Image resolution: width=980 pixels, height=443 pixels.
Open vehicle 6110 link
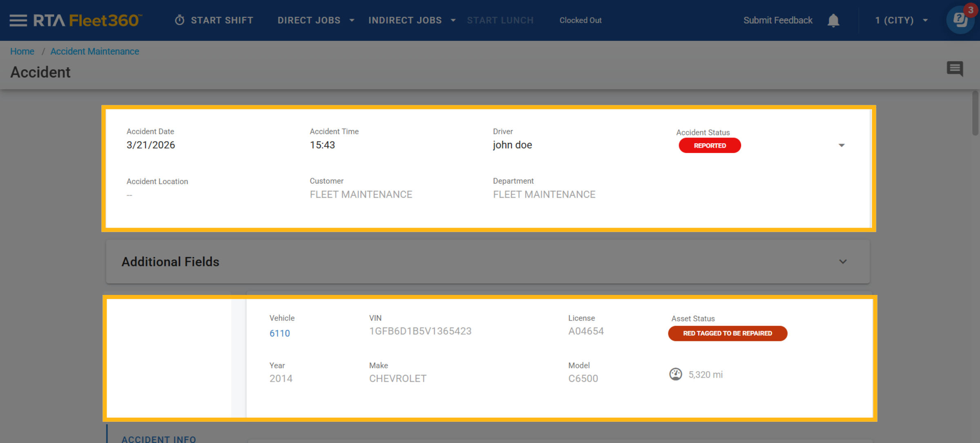click(280, 333)
